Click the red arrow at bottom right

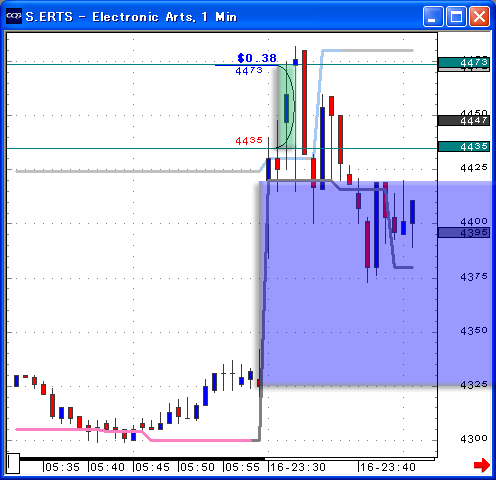[x=482, y=465]
